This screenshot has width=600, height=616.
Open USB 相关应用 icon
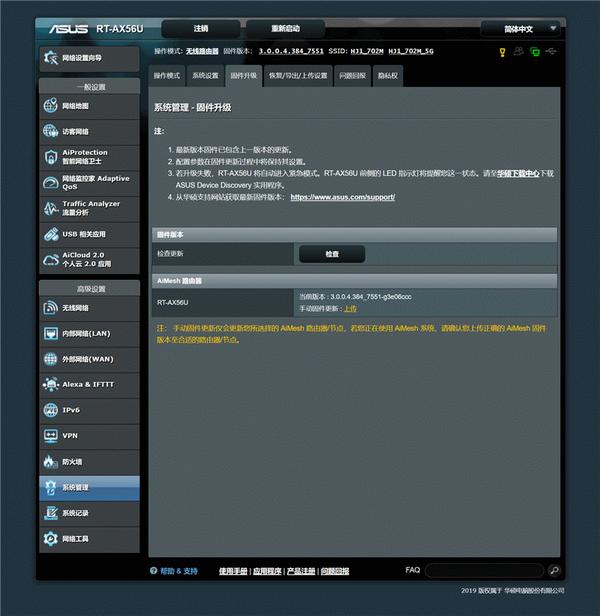[51, 234]
